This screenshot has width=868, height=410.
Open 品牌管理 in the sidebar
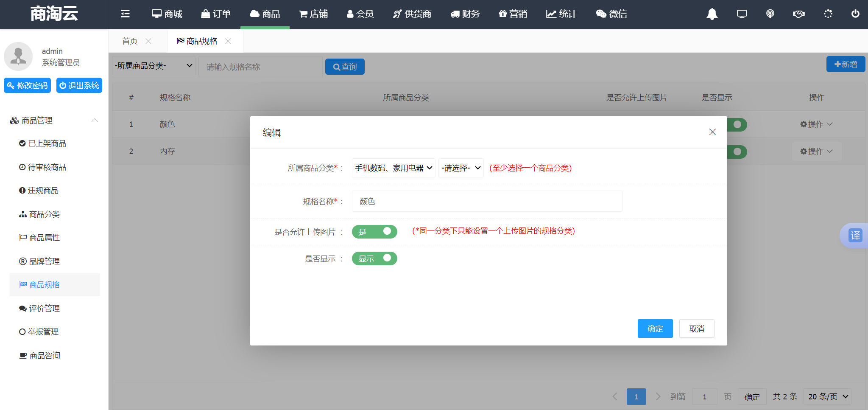point(44,261)
